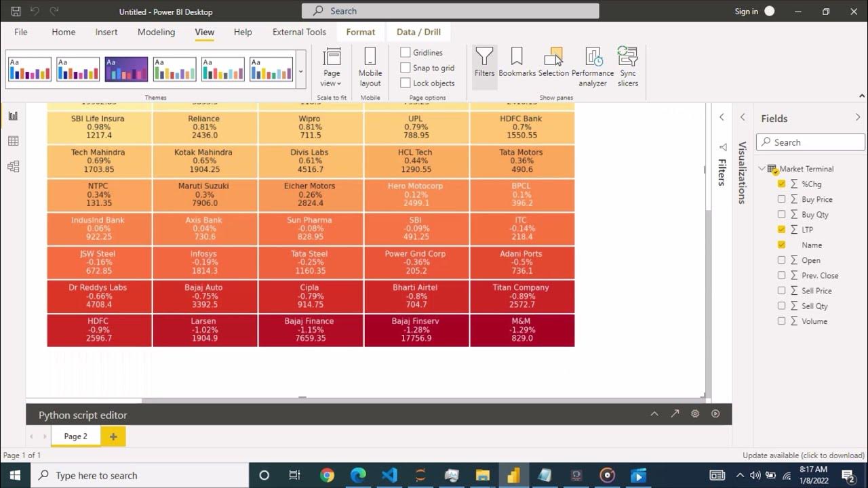Open Sync slicers pane

click(628, 66)
